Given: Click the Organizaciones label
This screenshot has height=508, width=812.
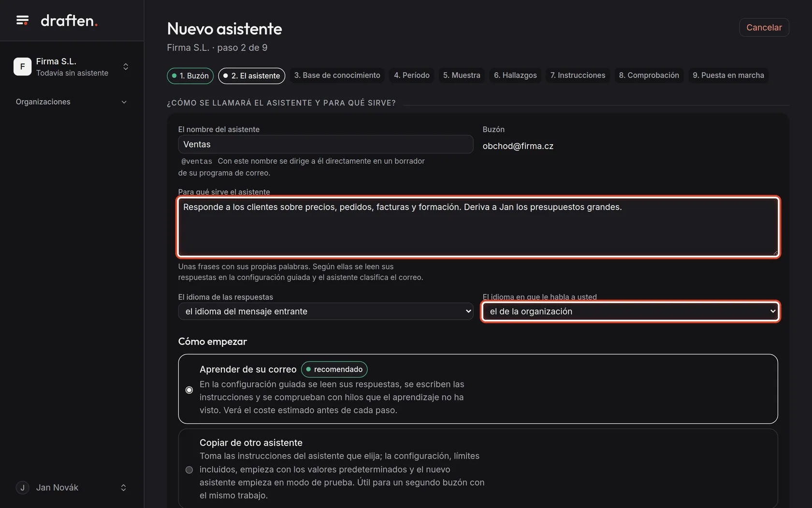Looking at the screenshot, I should click(43, 102).
